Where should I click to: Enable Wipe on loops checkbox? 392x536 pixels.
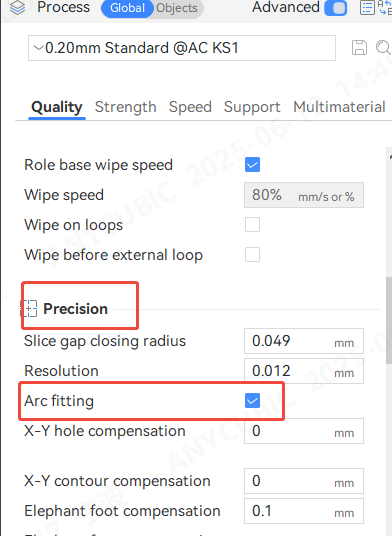[x=252, y=225]
